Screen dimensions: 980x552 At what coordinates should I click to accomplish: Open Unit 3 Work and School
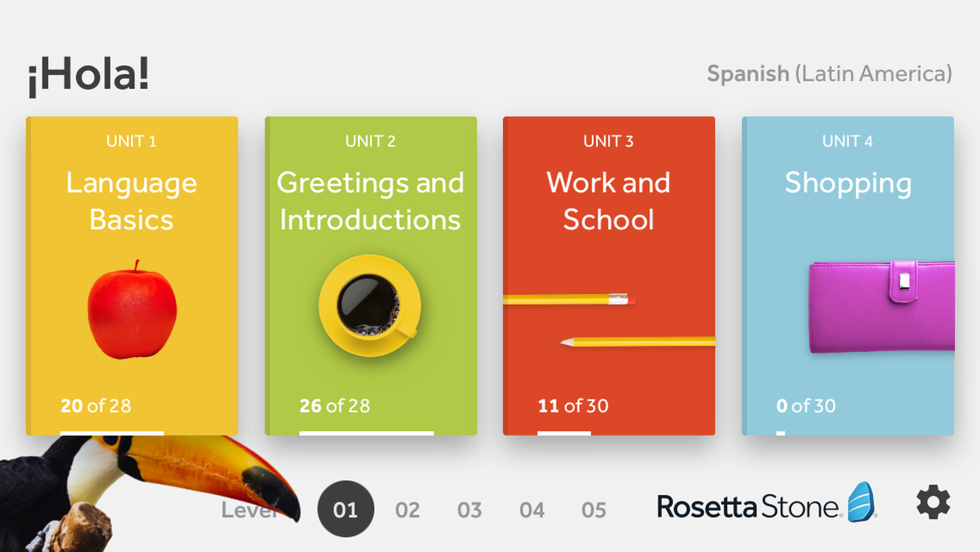tap(608, 201)
